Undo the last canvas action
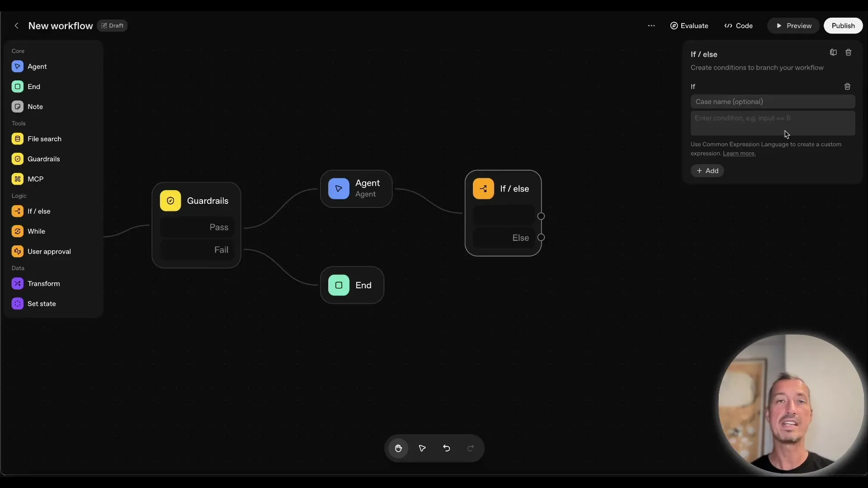 [x=446, y=448]
